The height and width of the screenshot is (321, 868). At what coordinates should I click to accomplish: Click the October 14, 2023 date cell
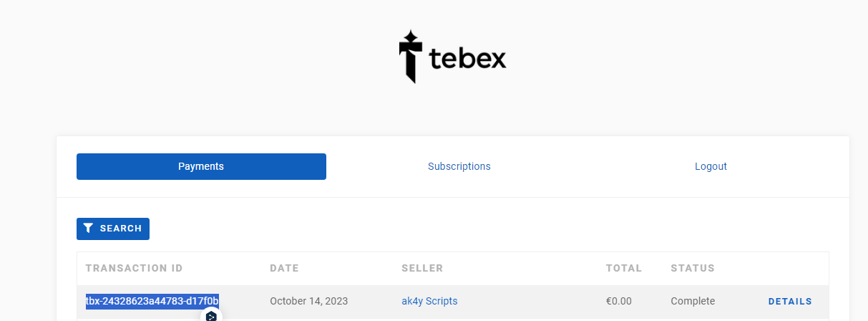point(309,302)
